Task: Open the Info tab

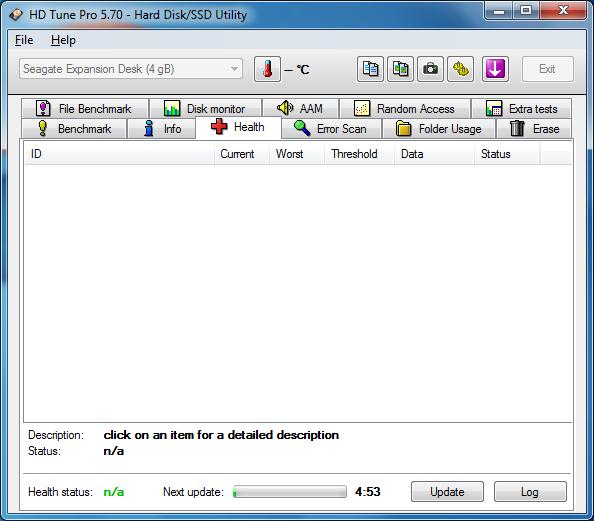Action: [x=162, y=129]
